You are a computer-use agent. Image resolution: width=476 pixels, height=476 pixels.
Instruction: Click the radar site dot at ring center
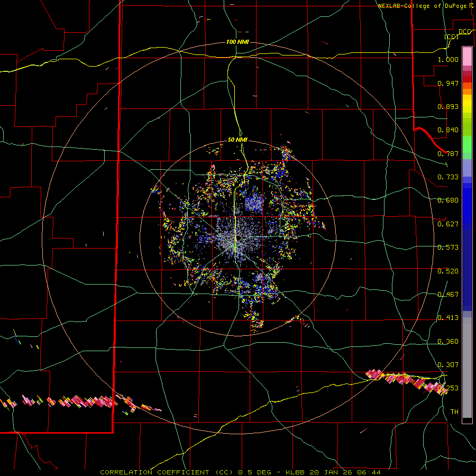pyautogui.click(x=238, y=238)
